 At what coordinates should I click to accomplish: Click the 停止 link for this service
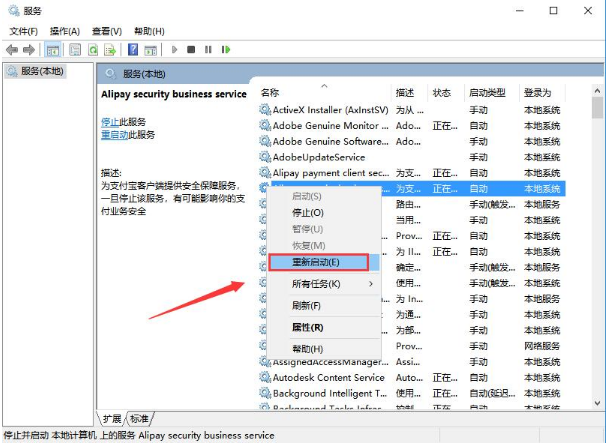tap(110, 122)
